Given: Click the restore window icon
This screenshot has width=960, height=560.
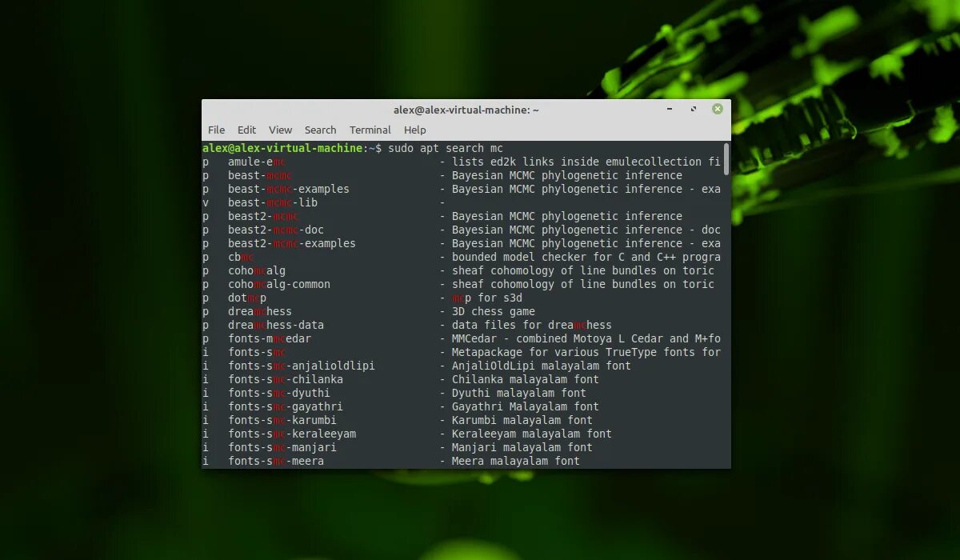Looking at the screenshot, I should coord(693,109).
